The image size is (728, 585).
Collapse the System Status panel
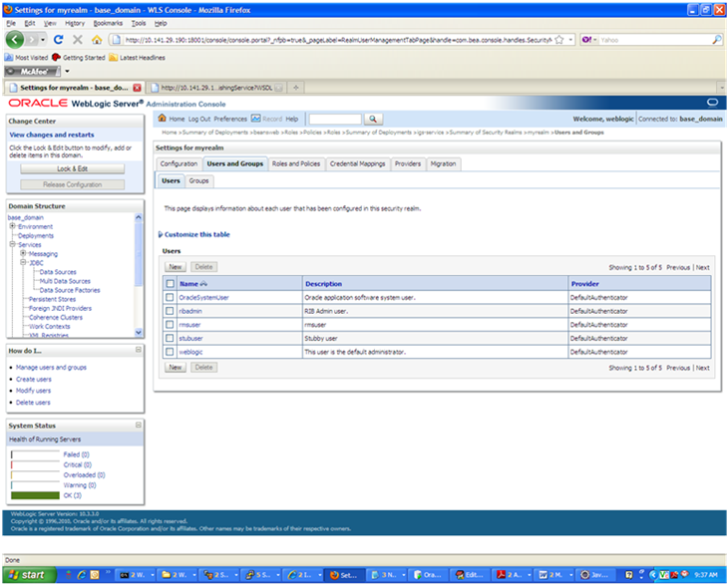pos(139,426)
